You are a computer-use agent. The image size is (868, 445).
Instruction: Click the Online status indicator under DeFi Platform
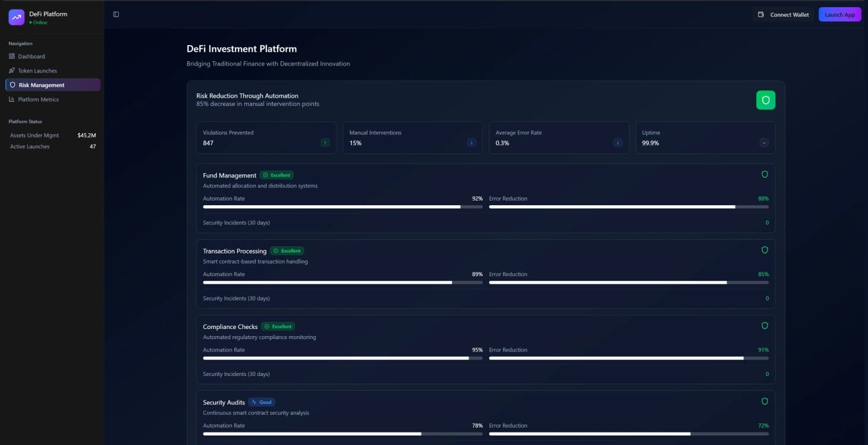[x=38, y=22]
